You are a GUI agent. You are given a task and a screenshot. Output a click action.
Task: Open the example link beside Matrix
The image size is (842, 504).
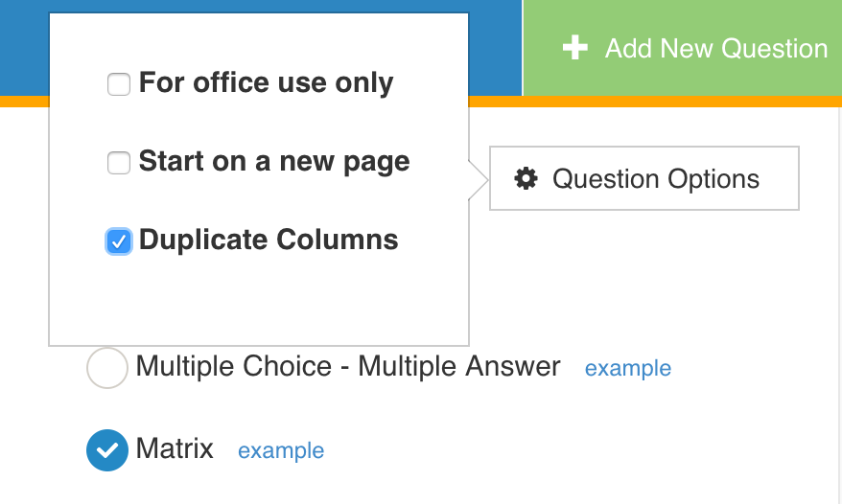(x=281, y=450)
